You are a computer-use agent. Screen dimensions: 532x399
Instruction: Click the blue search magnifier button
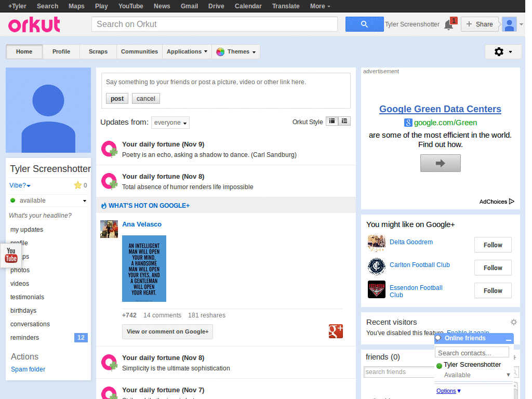(364, 24)
